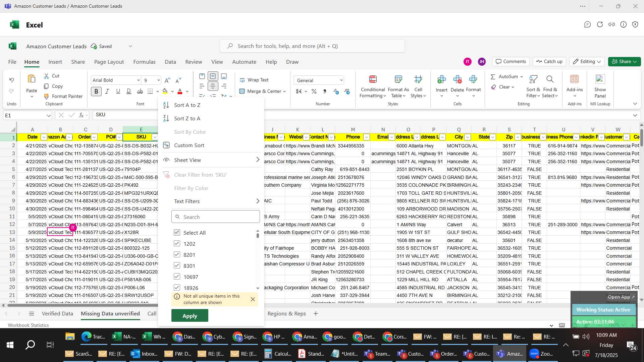Click the Custom Sort icon
The image size is (644, 362).
(166, 145)
